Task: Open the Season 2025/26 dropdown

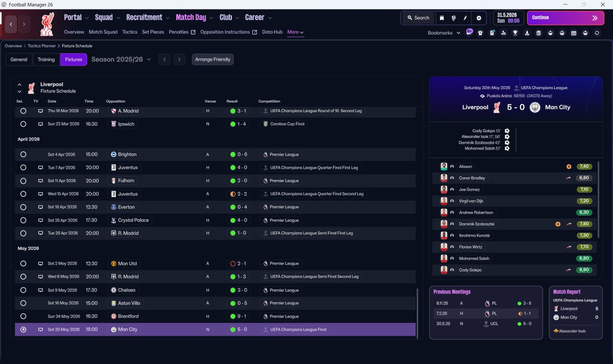Action: [x=121, y=59]
